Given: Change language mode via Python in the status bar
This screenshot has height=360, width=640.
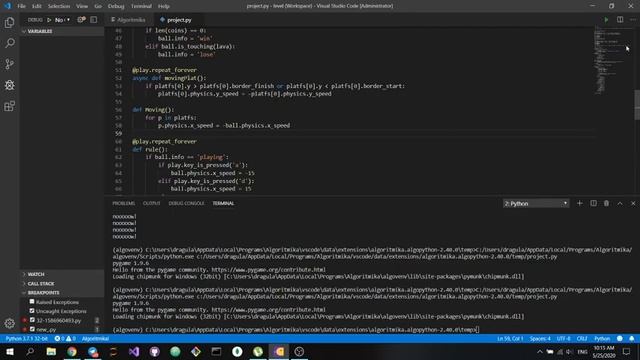Looking at the screenshot, I should coord(602,338).
